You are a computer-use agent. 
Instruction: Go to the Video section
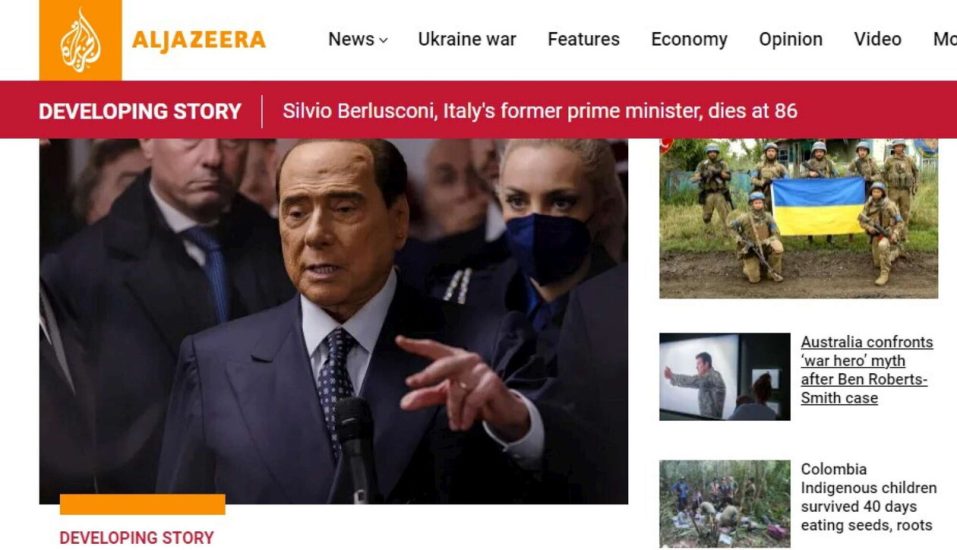[877, 39]
